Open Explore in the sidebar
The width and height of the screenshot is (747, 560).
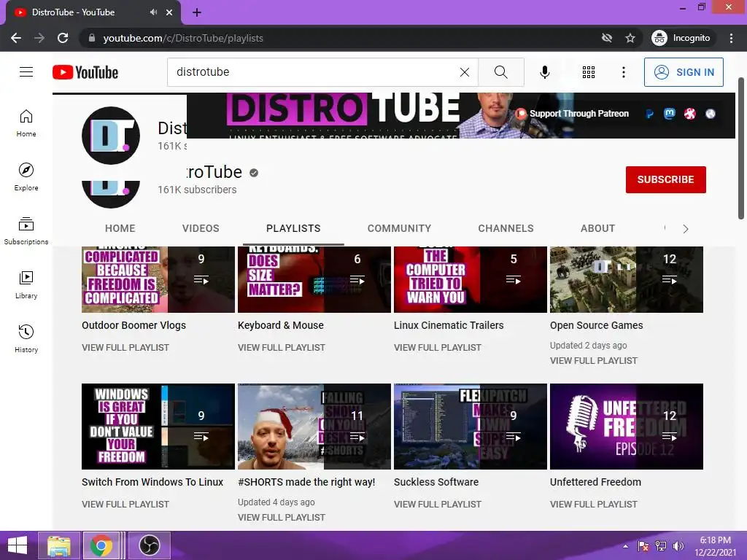(x=26, y=176)
